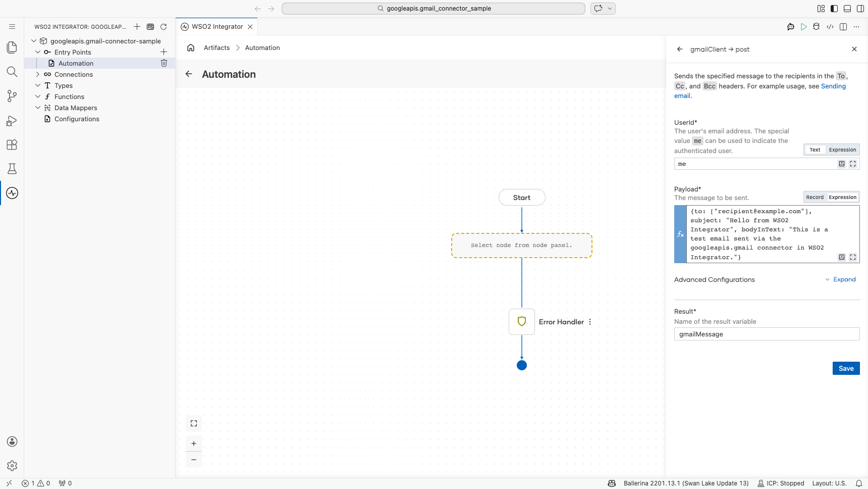Fit diagram to screen
Viewport: 868px width, 489px height.
pyautogui.click(x=194, y=423)
